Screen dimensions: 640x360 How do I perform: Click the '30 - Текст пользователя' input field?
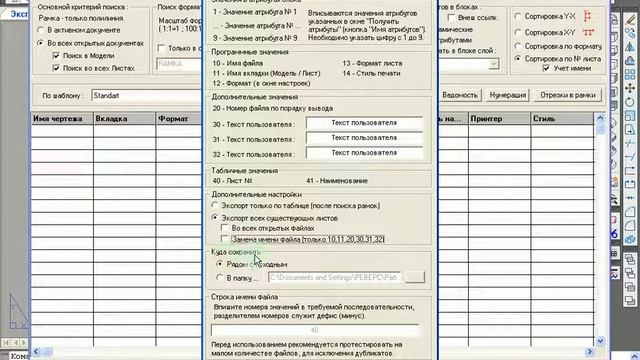[364, 123]
